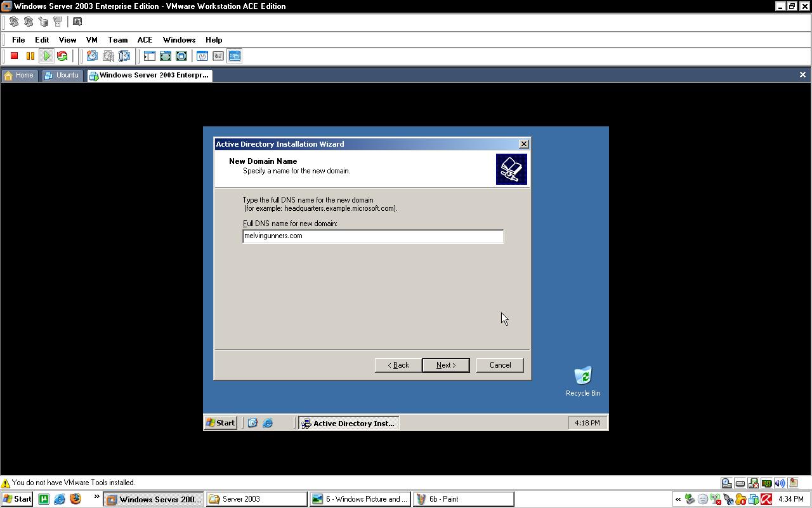
Task: Click the hard disk status icon
Action: coord(726,483)
